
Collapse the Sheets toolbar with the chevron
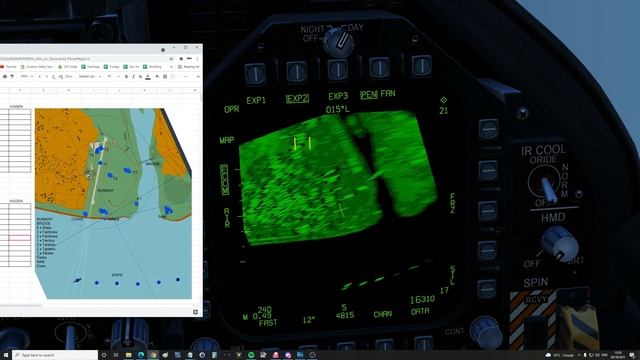pos(198,76)
